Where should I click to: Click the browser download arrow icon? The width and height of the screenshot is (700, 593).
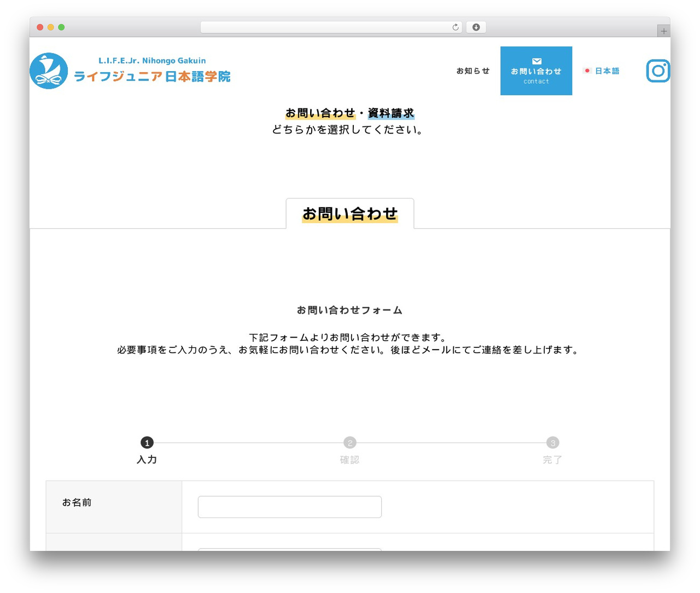(x=476, y=27)
